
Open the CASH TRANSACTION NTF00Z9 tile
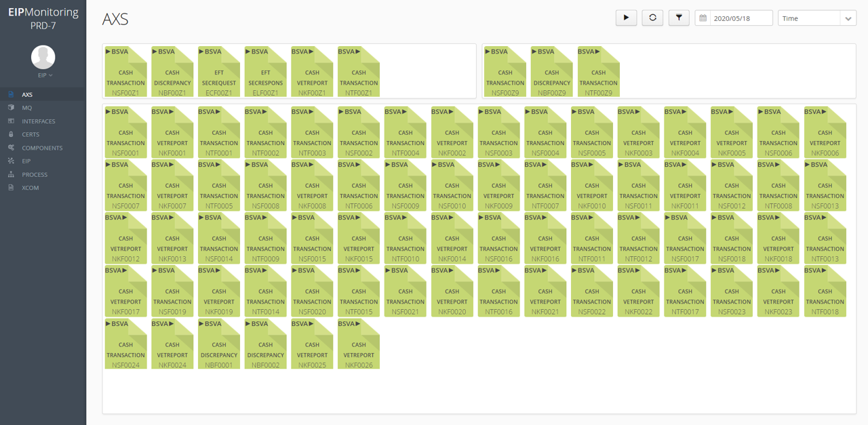click(x=598, y=71)
